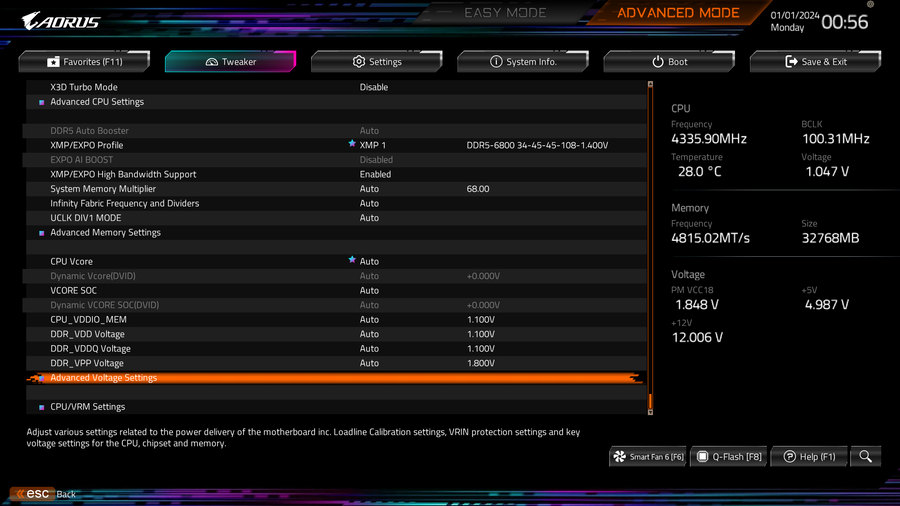Switch to the Settings tab

coord(377,61)
